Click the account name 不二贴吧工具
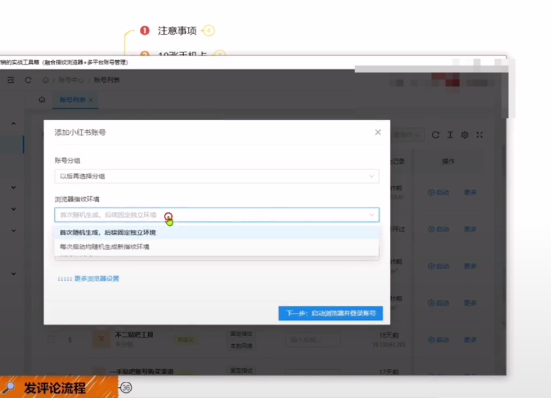The height and width of the screenshot is (398, 551). pos(134,335)
